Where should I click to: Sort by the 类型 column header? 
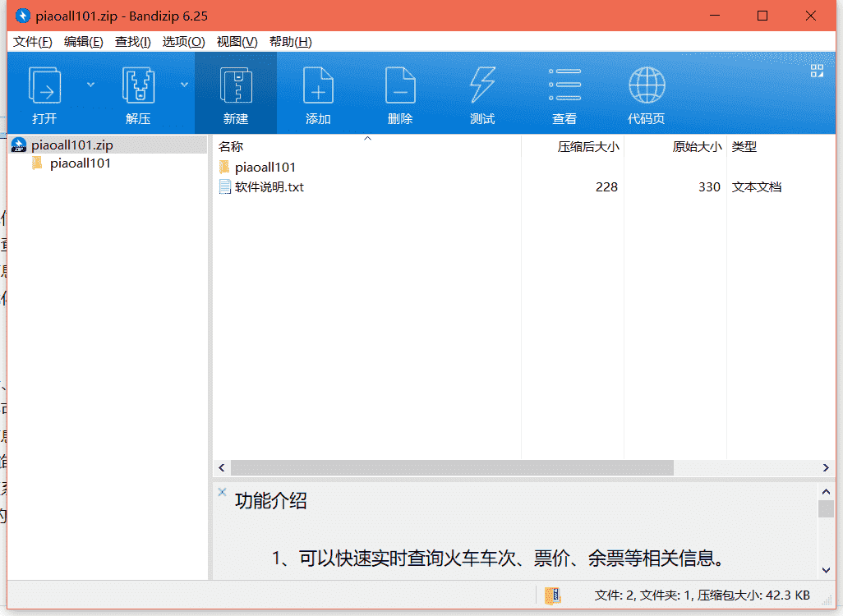(744, 146)
